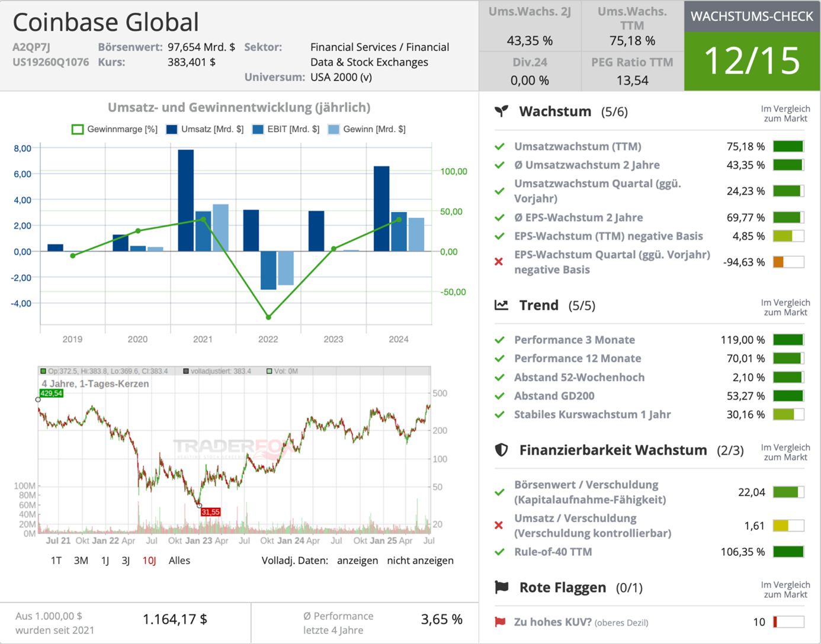Click the 2022 Gewinnmarge data point
This screenshot has width=821, height=644.
click(x=268, y=317)
